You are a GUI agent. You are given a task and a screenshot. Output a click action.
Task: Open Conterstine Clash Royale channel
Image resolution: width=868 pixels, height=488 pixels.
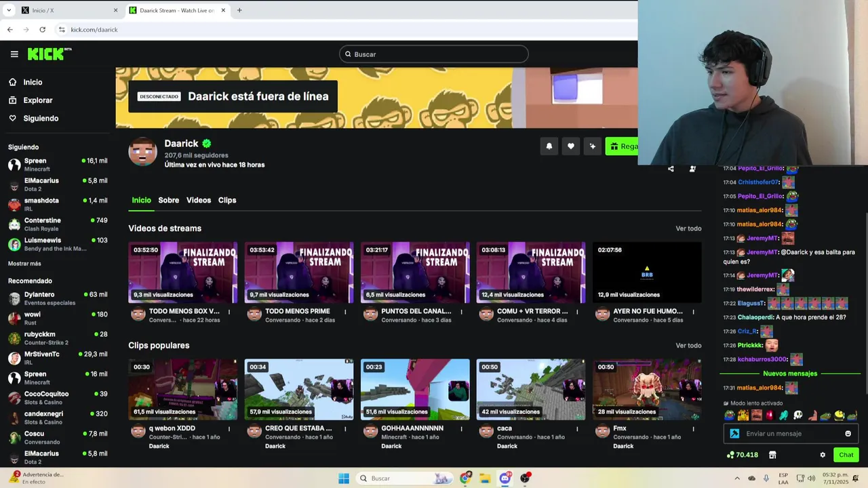pyautogui.click(x=58, y=224)
